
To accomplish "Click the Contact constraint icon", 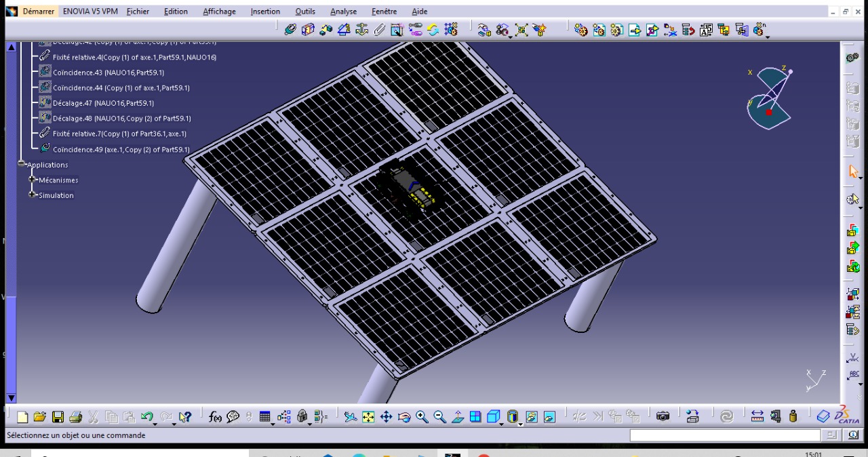I will coord(307,29).
